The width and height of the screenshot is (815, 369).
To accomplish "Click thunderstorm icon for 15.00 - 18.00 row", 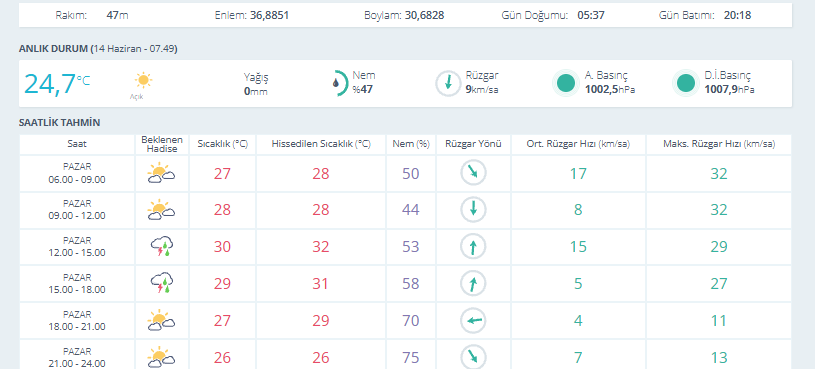I will pyautogui.click(x=162, y=284).
